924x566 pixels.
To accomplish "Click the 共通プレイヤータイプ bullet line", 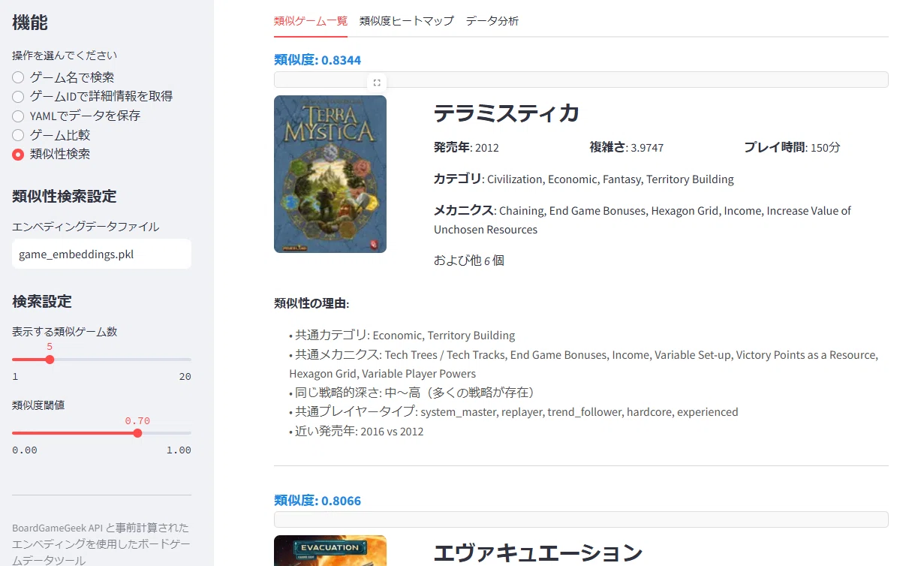I will click(x=513, y=412).
